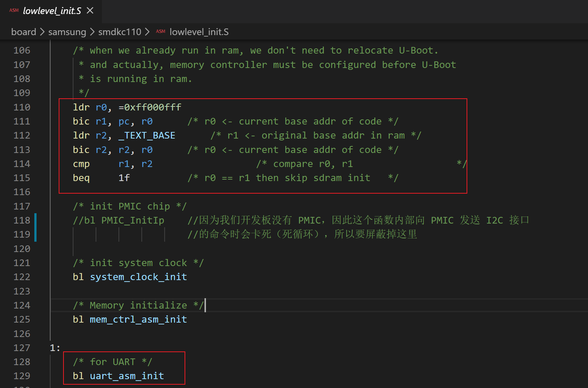Click line number 118 in gutter
The image size is (588, 388).
point(22,221)
